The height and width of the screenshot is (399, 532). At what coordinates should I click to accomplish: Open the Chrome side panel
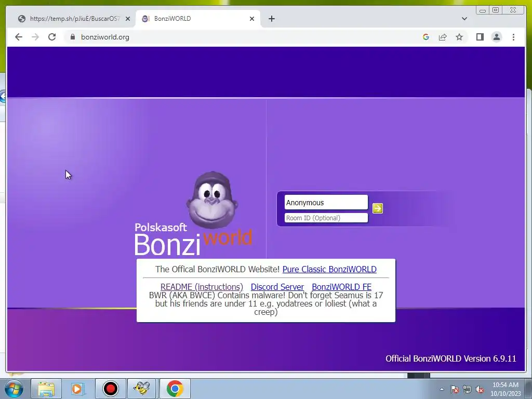[480, 37]
